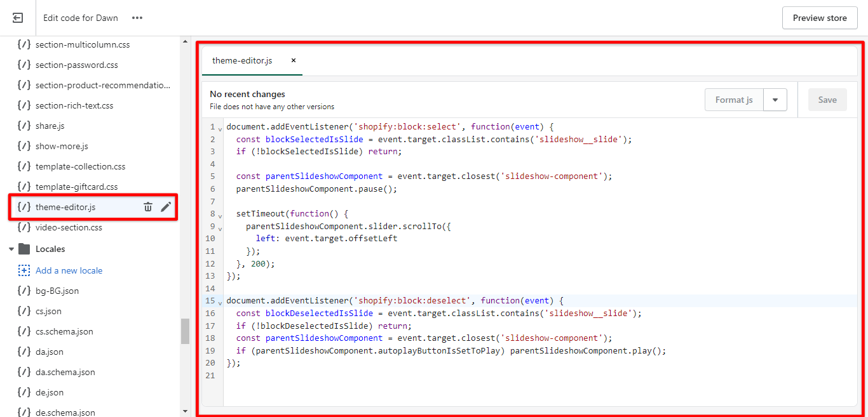Select theme-editor.js in the file list
The width and height of the screenshot is (868, 417).
click(65, 207)
